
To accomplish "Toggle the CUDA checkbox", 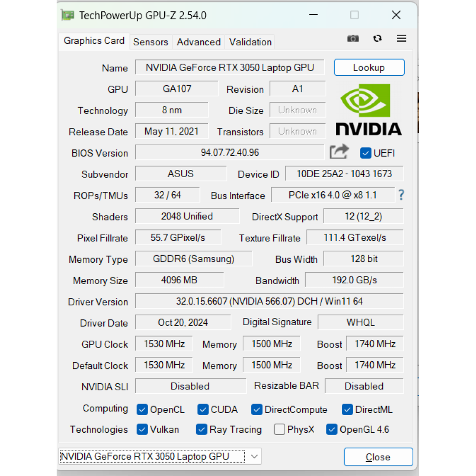I will [x=203, y=409].
